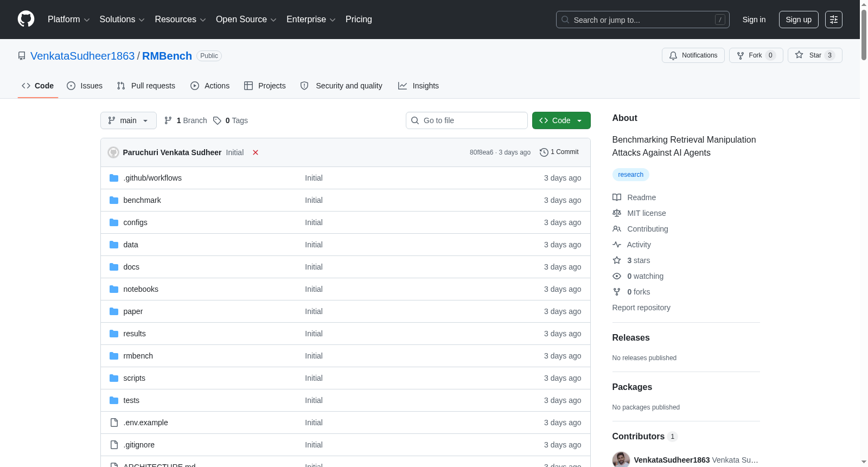The image size is (868, 467).
Task: Expand the Resources menu
Action: click(180, 20)
